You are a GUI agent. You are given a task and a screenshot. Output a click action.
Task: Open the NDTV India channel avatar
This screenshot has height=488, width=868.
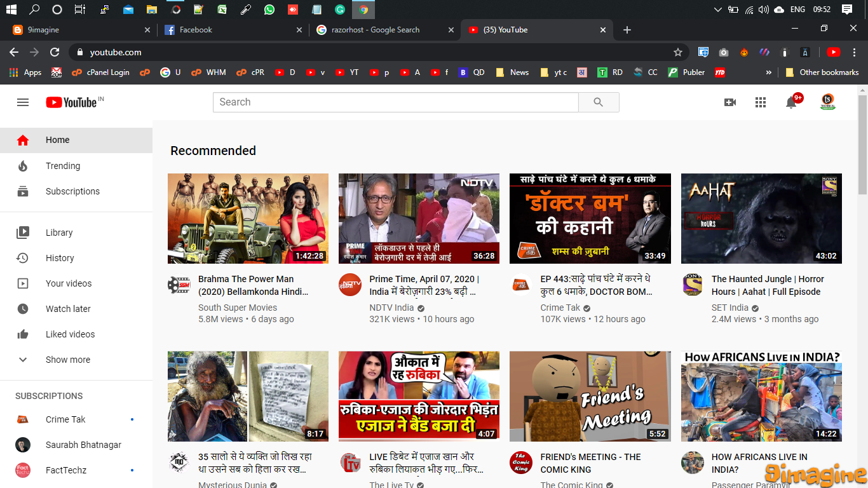pyautogui.click(x=349, y=285)
